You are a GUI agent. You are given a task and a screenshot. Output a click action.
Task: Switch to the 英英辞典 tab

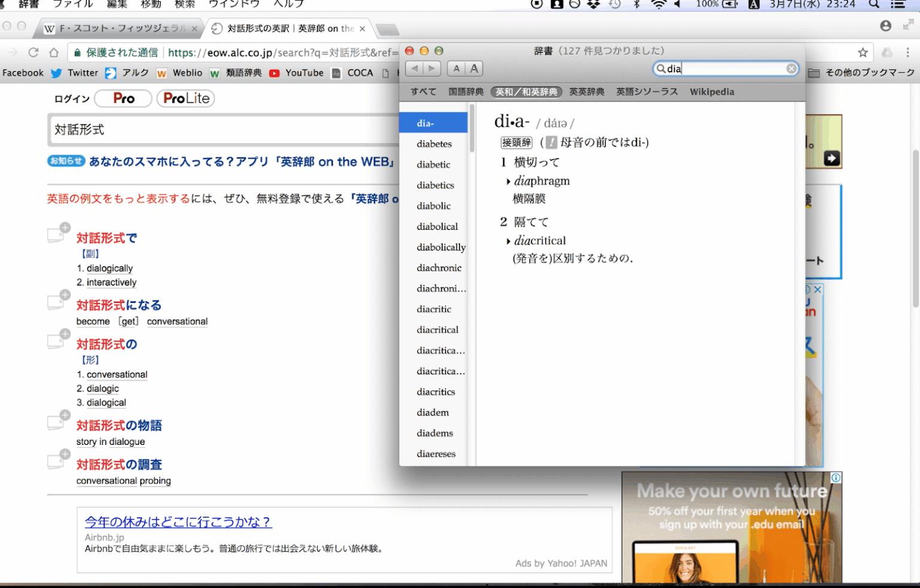586,92
